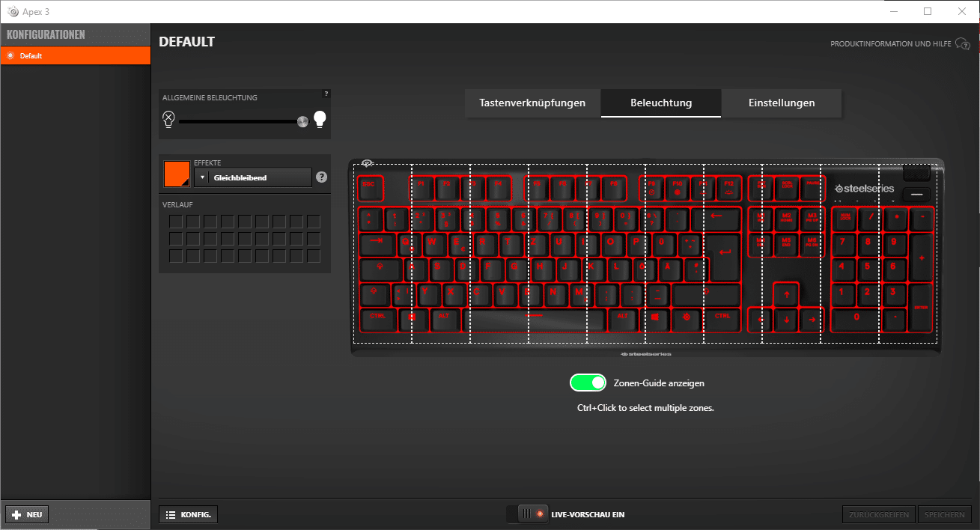Viewport: 980px width, 530px height.
Task: Create new configuration with Neu button
Action: [28, 514]
